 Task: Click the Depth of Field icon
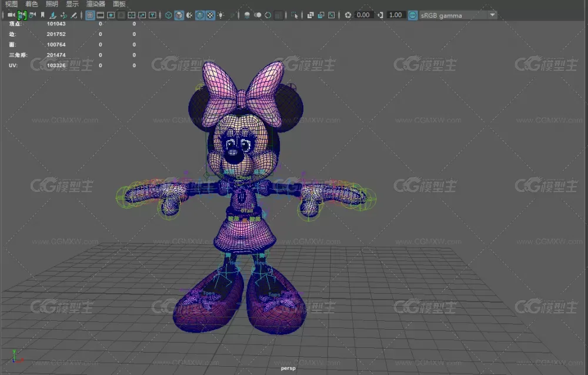(x=278, y=15)
